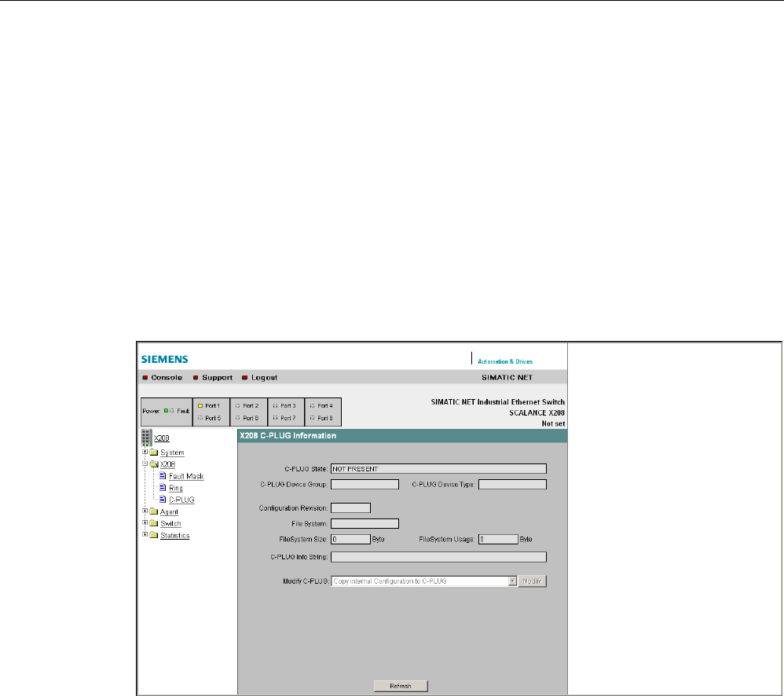Click the X208 C-PLUG Information heading
Viewport: 784px width, 696px height.
(288, 435)
